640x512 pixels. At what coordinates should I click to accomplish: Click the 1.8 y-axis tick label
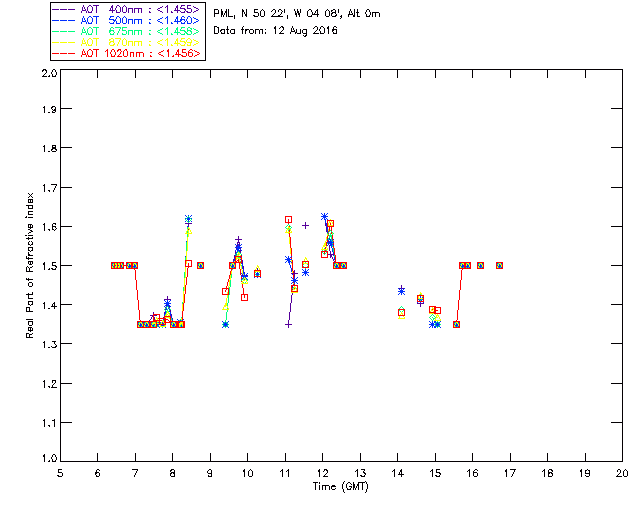pos(49,148)
